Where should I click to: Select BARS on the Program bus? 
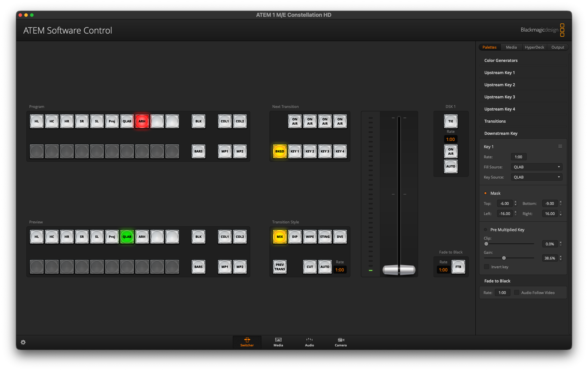point(199,151)
